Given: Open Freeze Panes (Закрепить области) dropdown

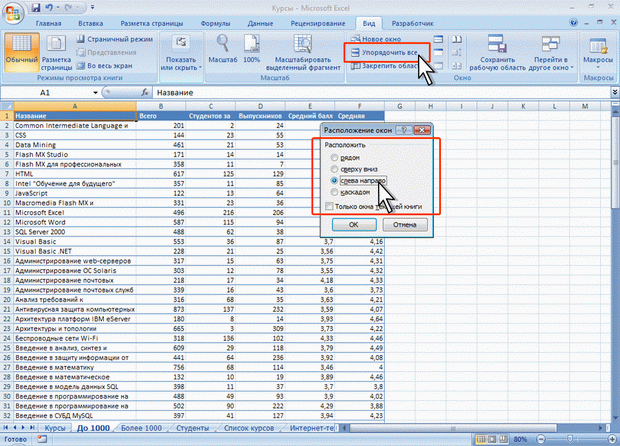Looking at the screenshot, I should coord(385,66).
